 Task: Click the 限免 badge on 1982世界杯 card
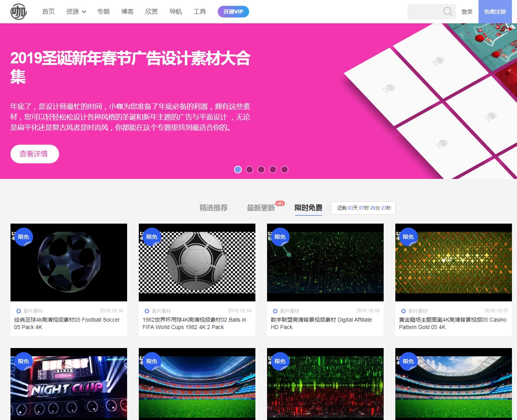coord(152,237)
